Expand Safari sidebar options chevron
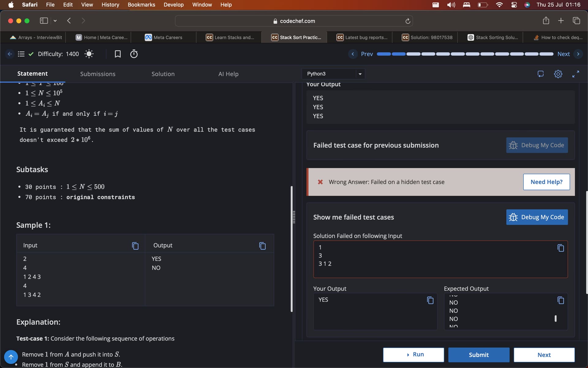This screenshot has width=588, height=368. coord(55,21)
